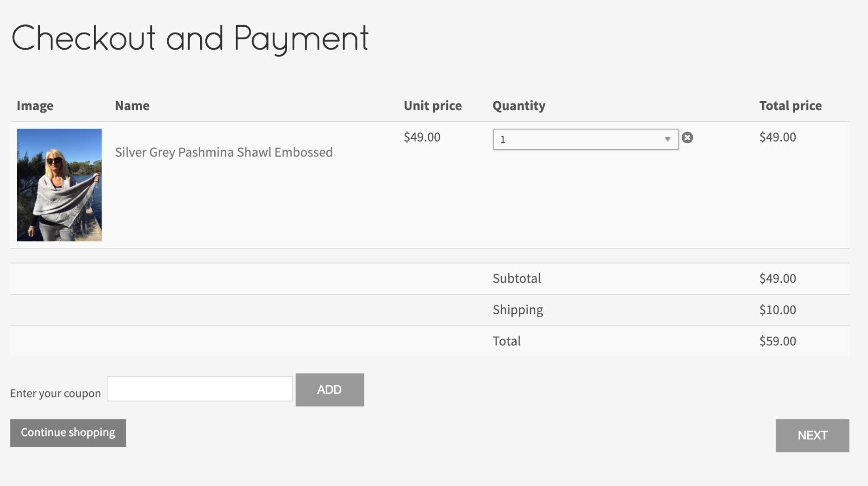Proceed with the NEXT button
Viewport: 868px width, 486px height.
812,435
